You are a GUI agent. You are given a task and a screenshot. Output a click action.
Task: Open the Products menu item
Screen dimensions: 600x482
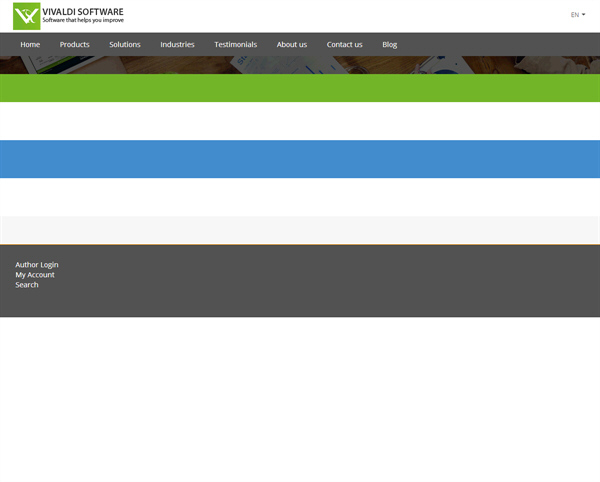(x=74, y=45)
